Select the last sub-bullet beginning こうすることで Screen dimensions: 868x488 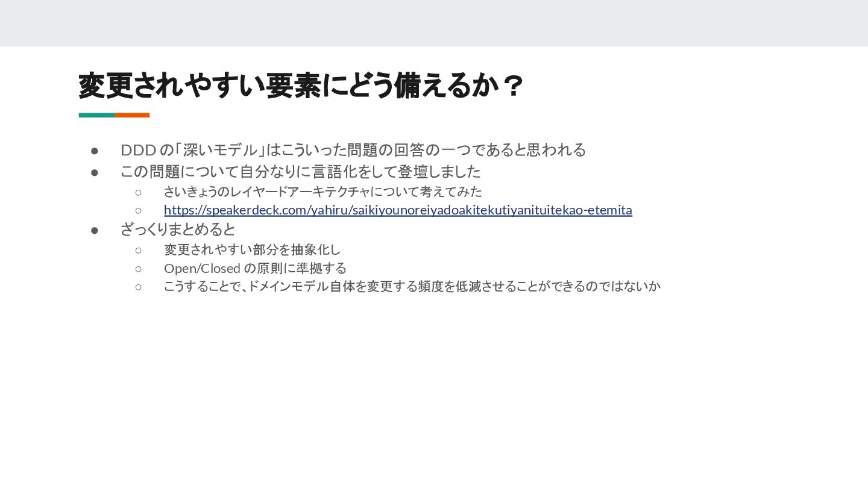tap(412, 286)
